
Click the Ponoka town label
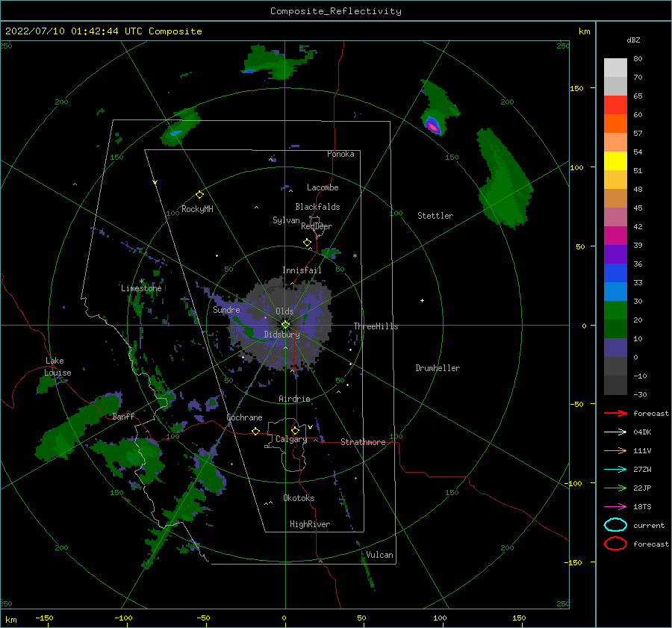(340, 154)
